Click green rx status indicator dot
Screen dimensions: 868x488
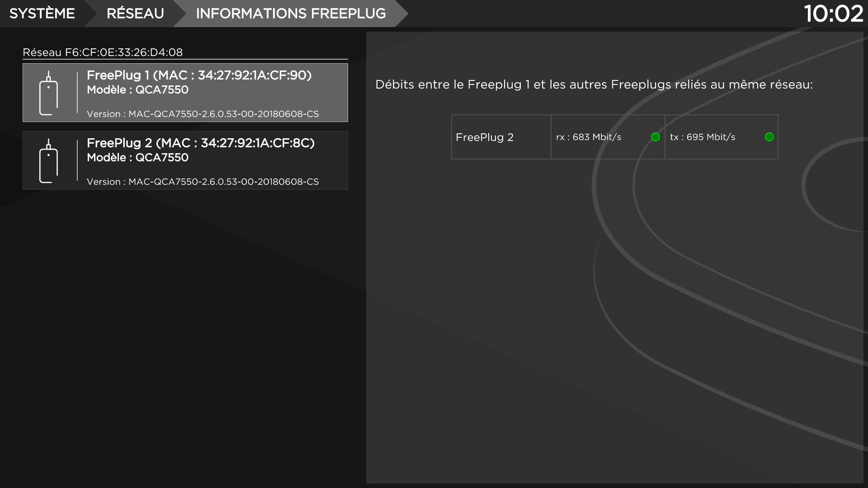coord(656,137)
